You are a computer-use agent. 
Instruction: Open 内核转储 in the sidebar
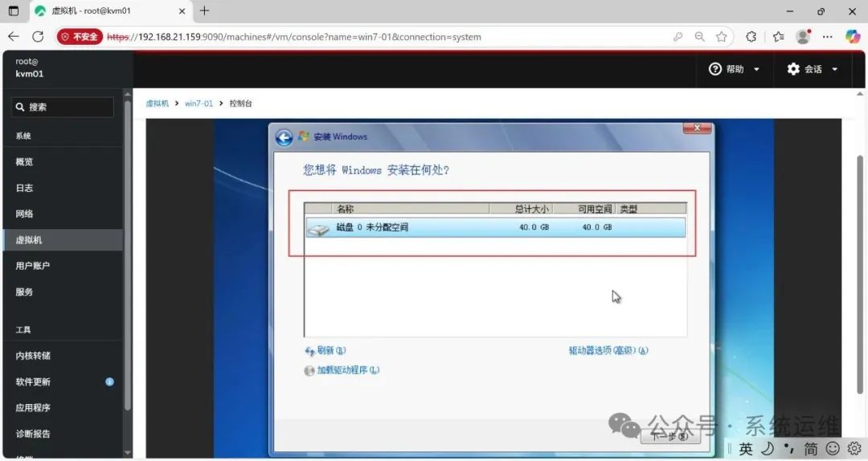click(63, 355)
